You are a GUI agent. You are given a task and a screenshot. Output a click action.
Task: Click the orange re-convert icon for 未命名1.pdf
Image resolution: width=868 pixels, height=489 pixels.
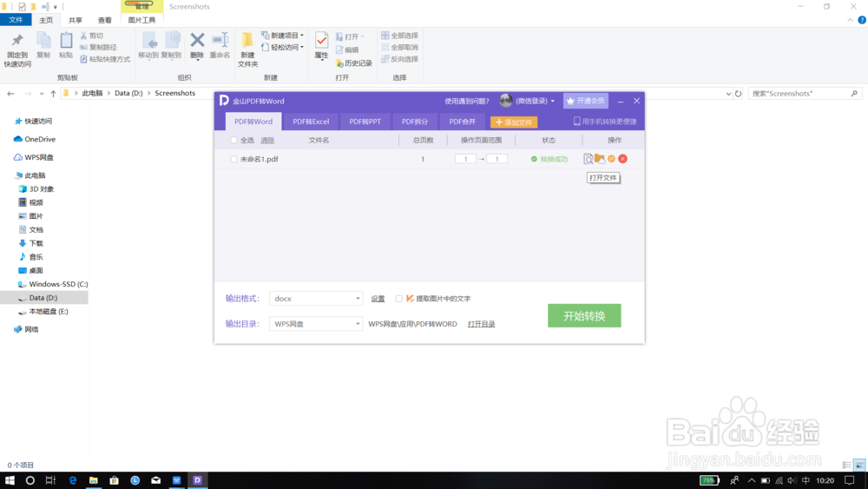coord(611,159)
